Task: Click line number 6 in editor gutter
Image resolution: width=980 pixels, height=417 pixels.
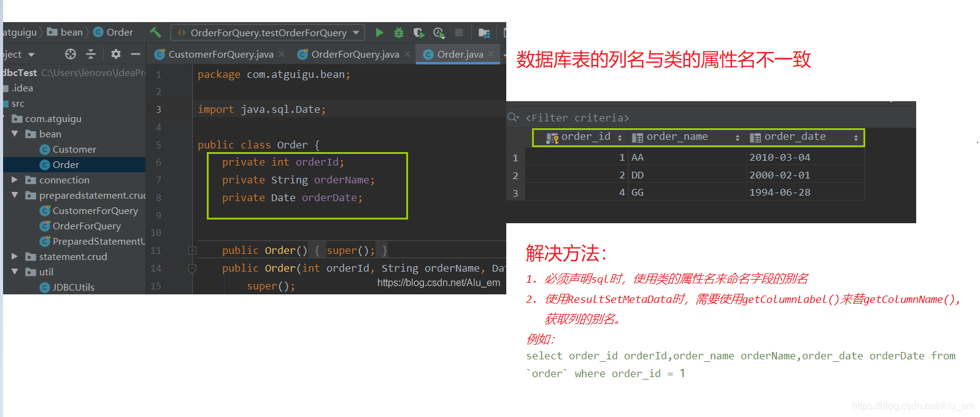Action: 158,163
